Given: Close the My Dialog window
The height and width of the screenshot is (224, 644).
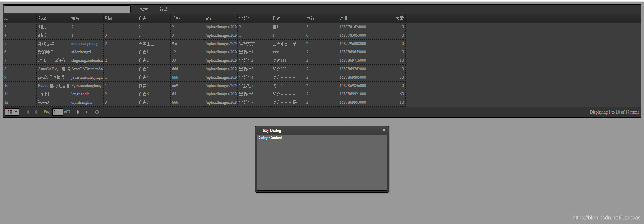Looking at the screenshot, I should pos(384,130).
